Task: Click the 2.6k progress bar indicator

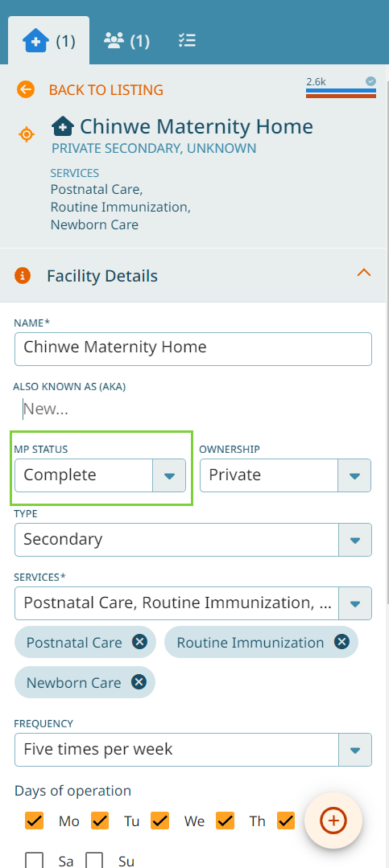Action: click(x=341, y=88)
